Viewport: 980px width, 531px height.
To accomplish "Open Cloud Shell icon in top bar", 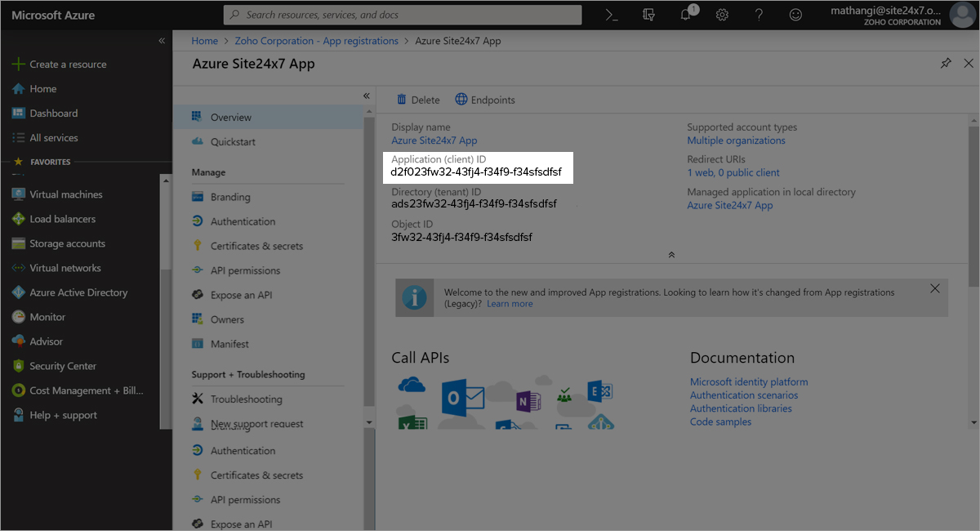I will coord(611,15).
